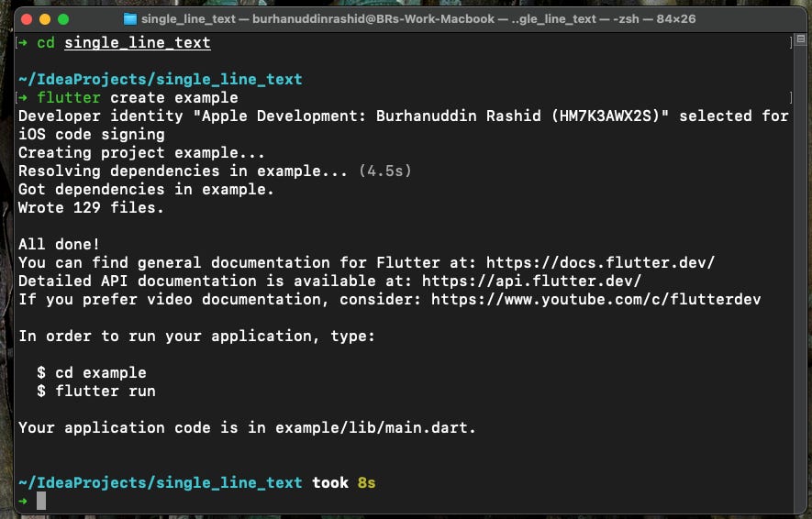Click the cursor block at the prompt
Screen dimensions: 812x519
coord(41,501)
